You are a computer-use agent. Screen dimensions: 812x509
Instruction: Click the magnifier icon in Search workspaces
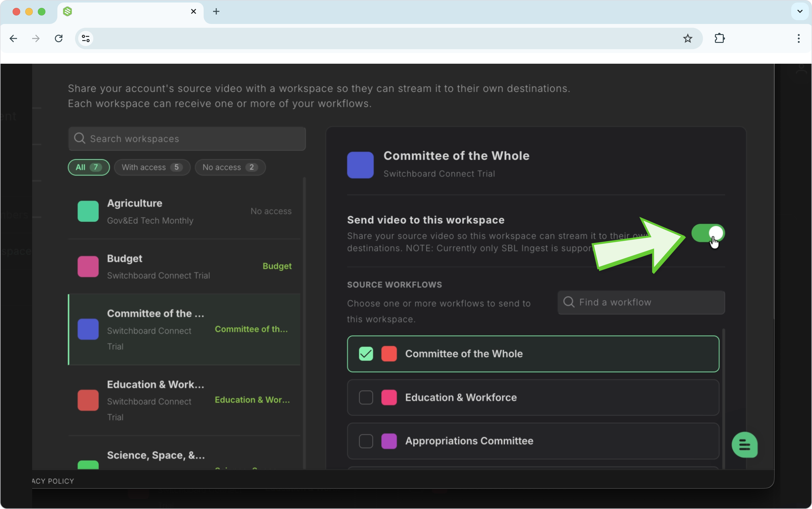click(80, 138)
